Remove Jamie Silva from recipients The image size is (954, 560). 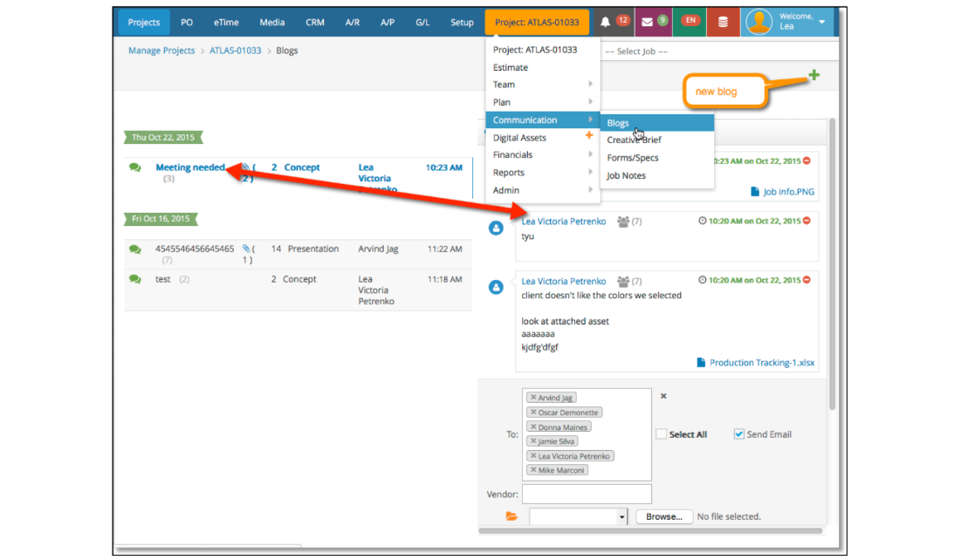click(533, 440)
